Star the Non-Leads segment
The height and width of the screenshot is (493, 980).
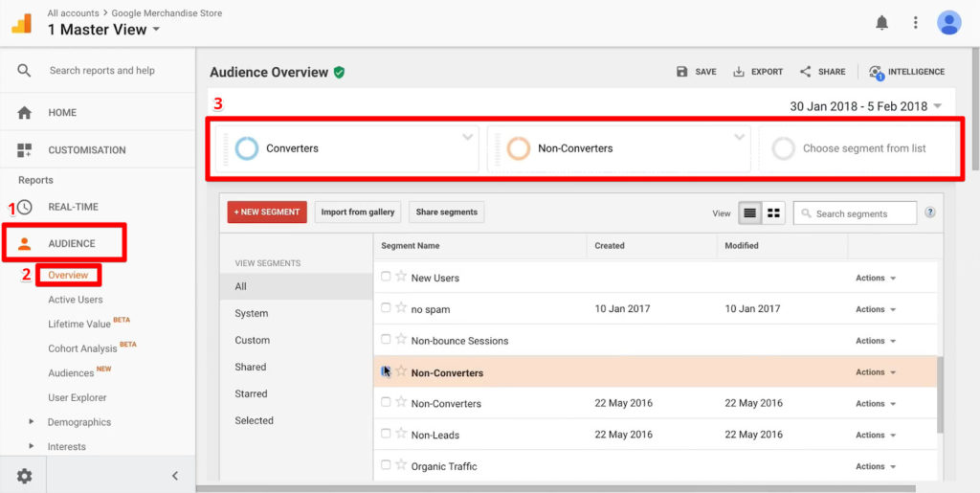[x=401, y=433]
